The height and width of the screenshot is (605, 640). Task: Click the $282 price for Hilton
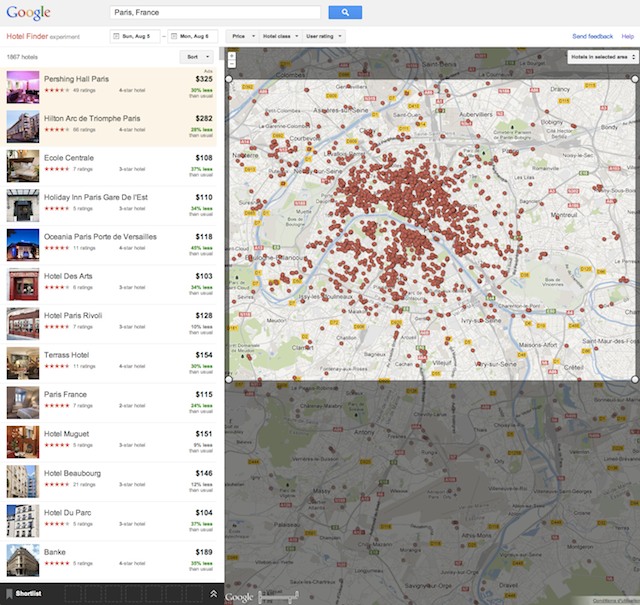pyautogui.click(x=204, y=118)
